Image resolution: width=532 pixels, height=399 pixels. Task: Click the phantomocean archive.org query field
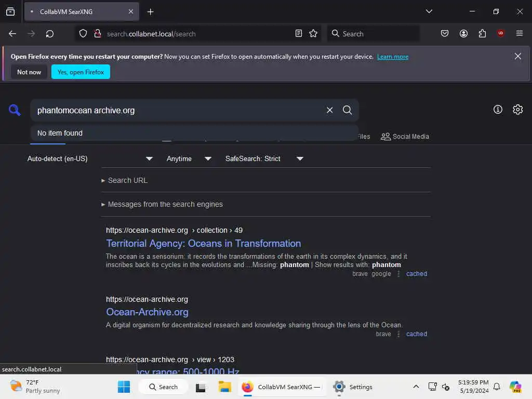tap(177, 110)
